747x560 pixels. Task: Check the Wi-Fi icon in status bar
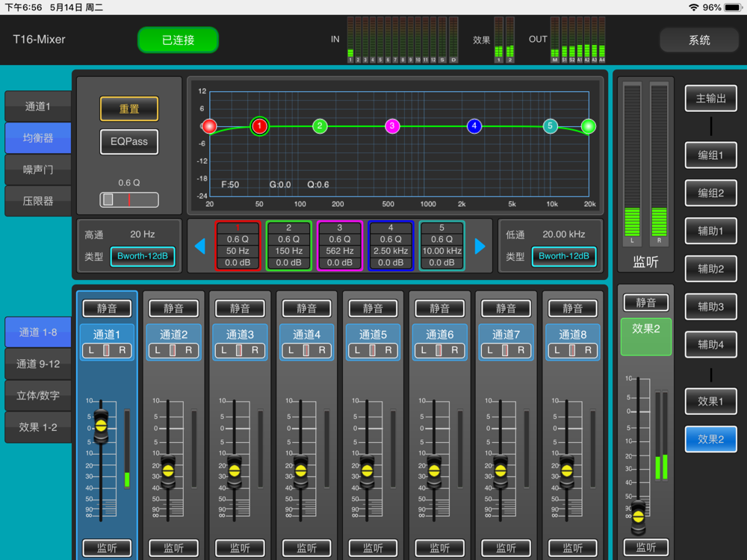pos(694,7)
